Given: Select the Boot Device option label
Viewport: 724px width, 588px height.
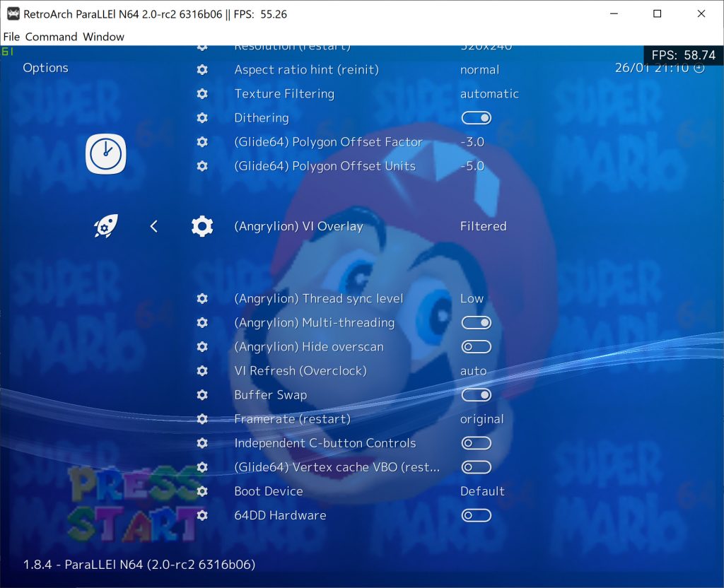Looking at the screenshot, I should tap(269, 491).
